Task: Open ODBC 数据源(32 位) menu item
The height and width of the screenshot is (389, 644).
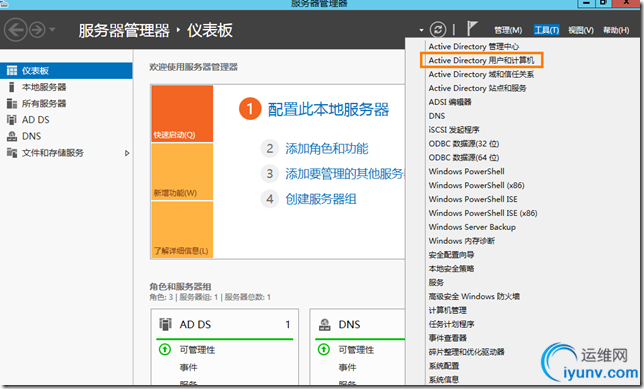Action: pos(464,144)
